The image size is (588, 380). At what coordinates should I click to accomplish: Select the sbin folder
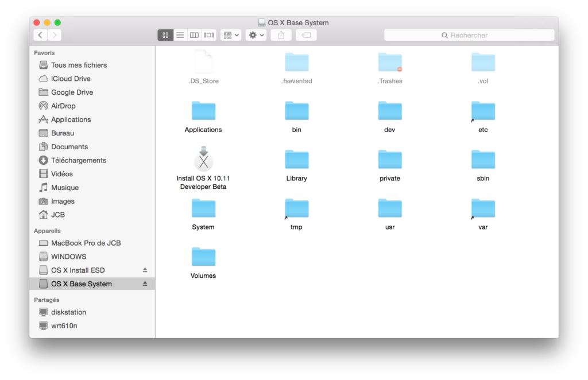point(483,160)
